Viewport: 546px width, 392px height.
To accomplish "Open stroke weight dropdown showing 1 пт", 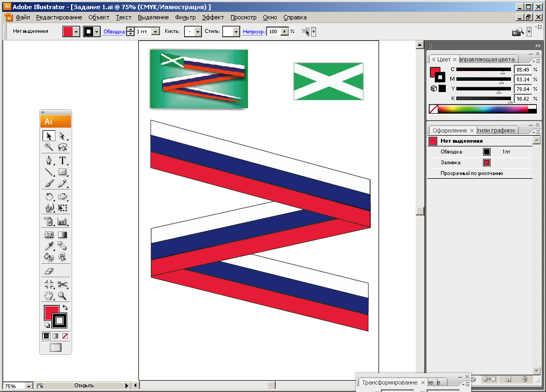I will pyautogui.click(x=156, y=32).
